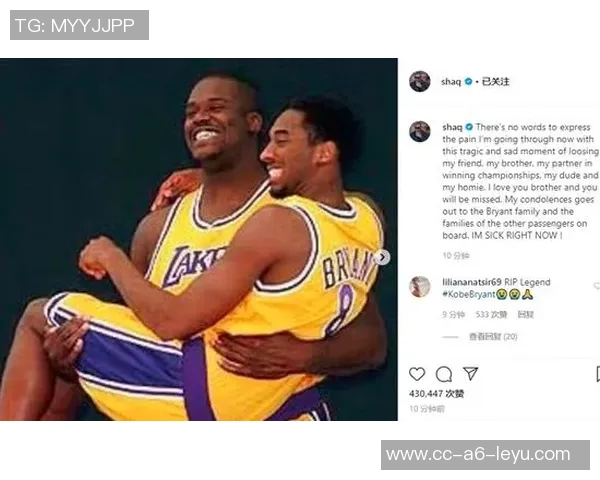Viewport: 600px width, 480px height.
Task: View the 533 次赞 on the comment
Action: tap(491, 315)
